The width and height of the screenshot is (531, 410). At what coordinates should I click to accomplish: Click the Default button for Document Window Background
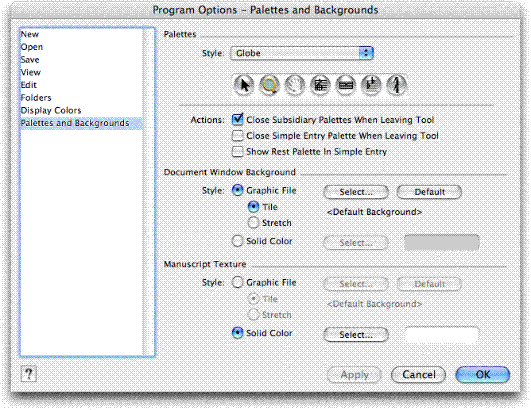click(x=429, y=192)
